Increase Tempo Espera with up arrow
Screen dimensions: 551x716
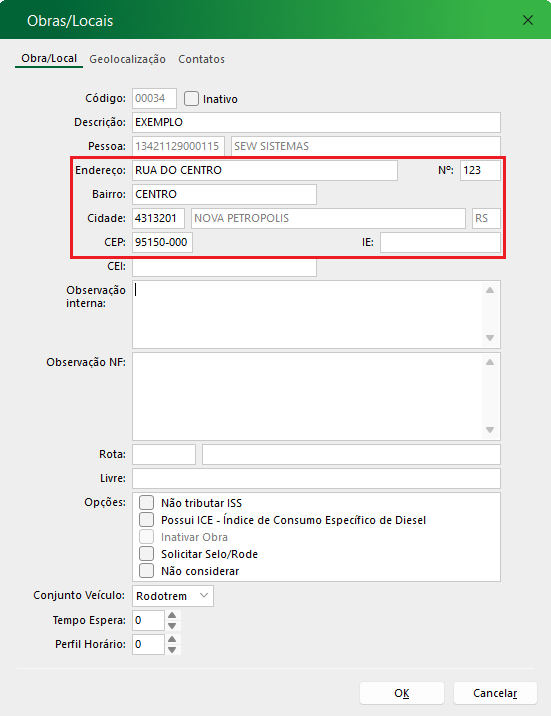(x=172, y=615)
